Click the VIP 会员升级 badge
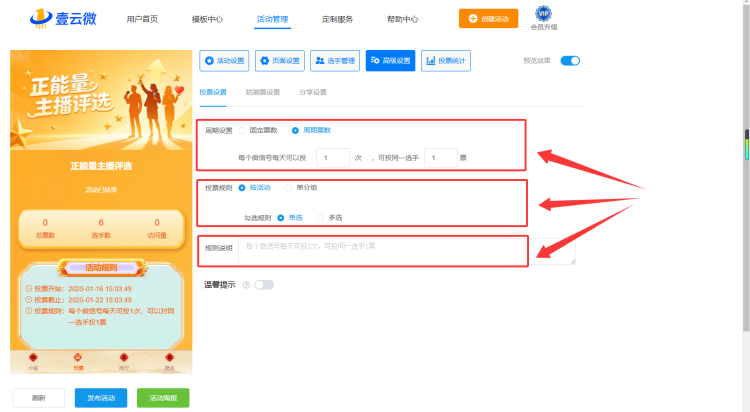The height and width of the screenshot is (412, 750). [544, 18]
